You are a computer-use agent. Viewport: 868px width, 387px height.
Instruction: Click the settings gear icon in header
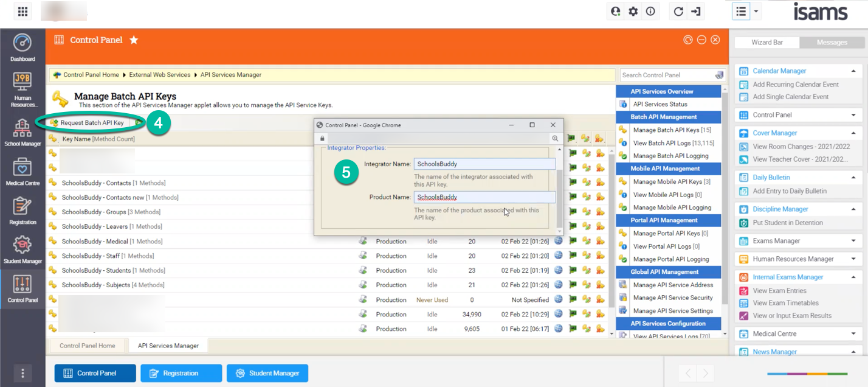click(x=633, y=12)
